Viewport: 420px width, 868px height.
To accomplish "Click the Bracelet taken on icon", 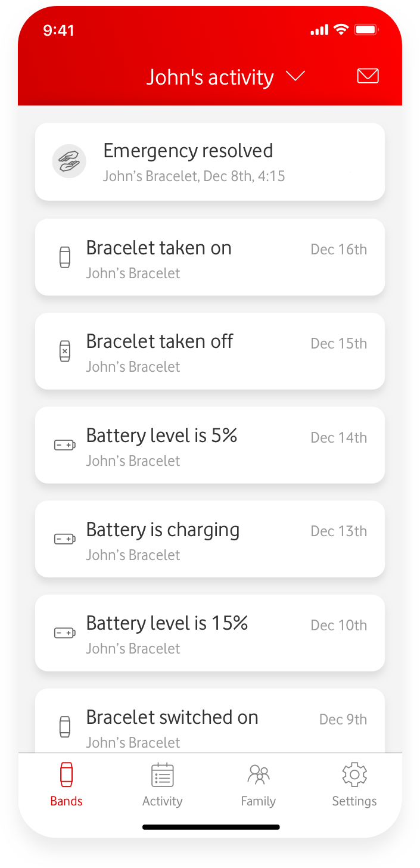I will (x=65, y=257).
